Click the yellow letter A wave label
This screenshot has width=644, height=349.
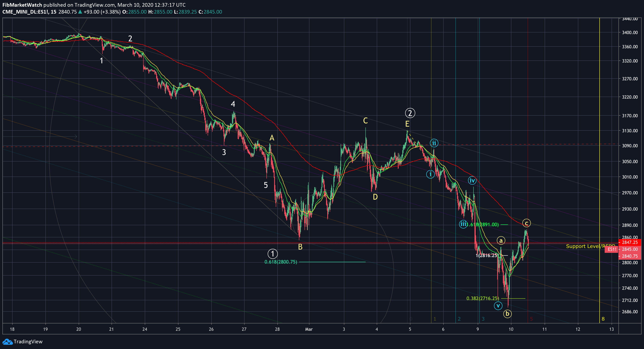272,138
